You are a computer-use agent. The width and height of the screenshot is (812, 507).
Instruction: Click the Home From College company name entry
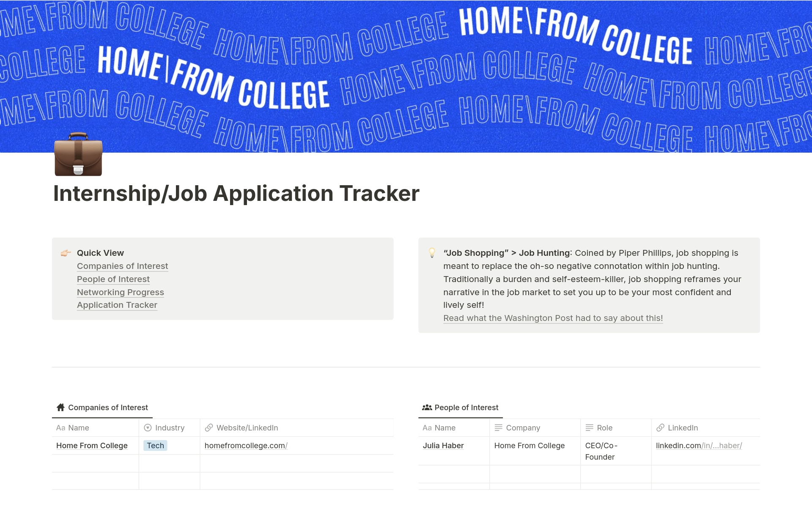click(x=92, y=445)
